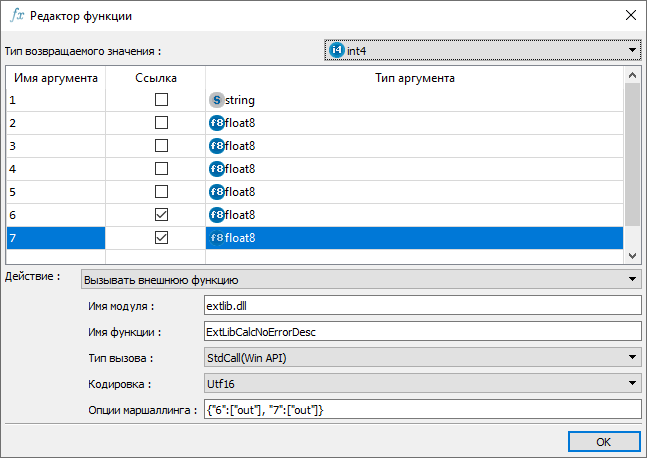Expand the action dropdown 'Вызывать внешнюю функцию'
Viewport: 647px width, 458px height.
click(632, 279)
